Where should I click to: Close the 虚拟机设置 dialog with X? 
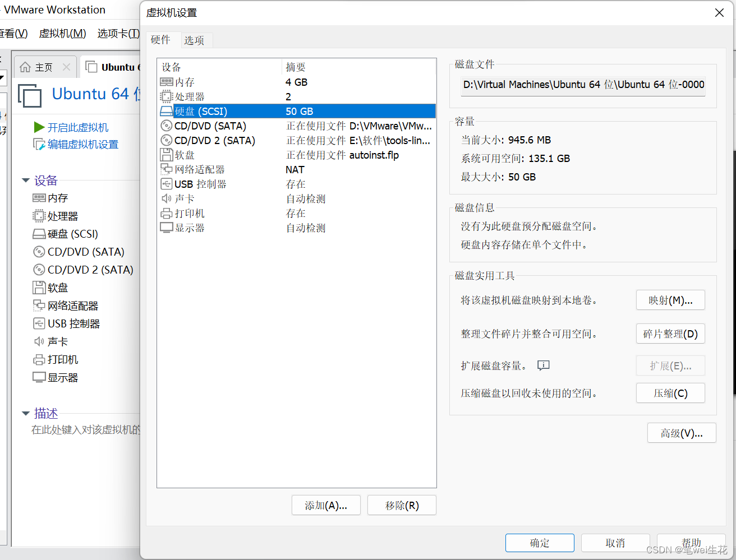point(719,13)
